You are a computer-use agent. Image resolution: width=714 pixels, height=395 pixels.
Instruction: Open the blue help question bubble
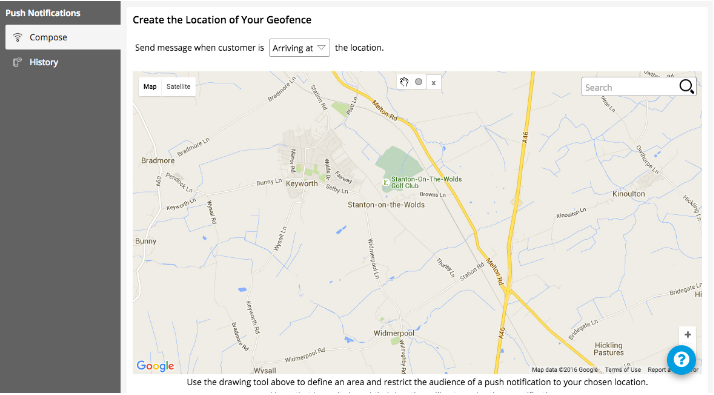[x=681, y=360]
